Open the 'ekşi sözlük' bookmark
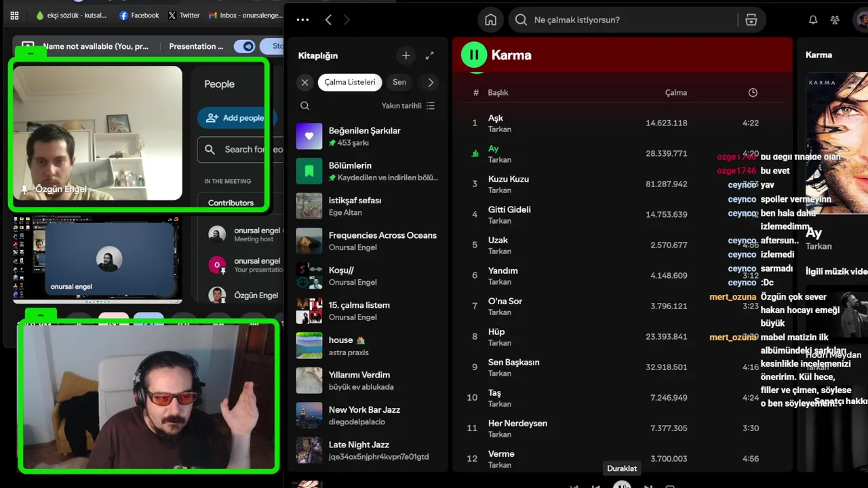The image size is (868, 488). (71, 15)
